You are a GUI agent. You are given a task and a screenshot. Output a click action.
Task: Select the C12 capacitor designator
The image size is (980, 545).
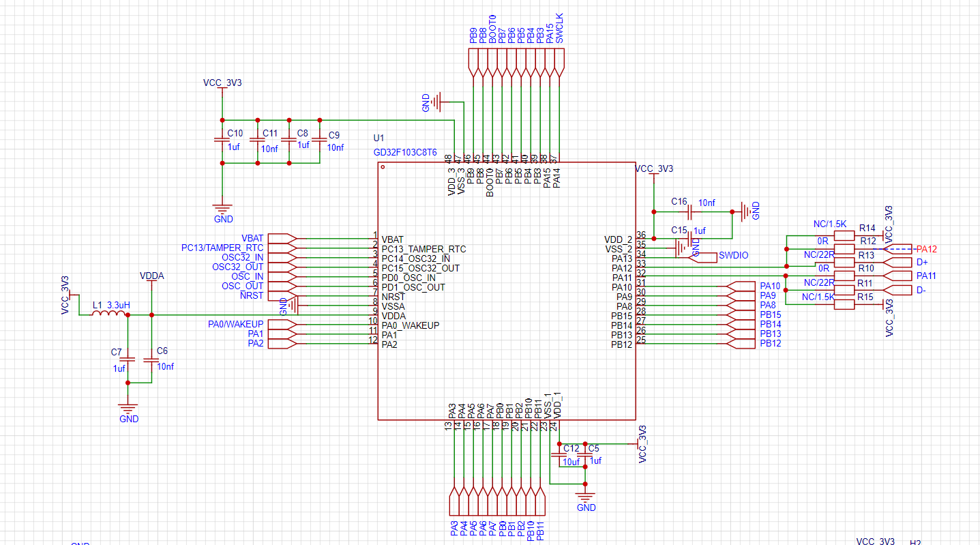(571, 448)
